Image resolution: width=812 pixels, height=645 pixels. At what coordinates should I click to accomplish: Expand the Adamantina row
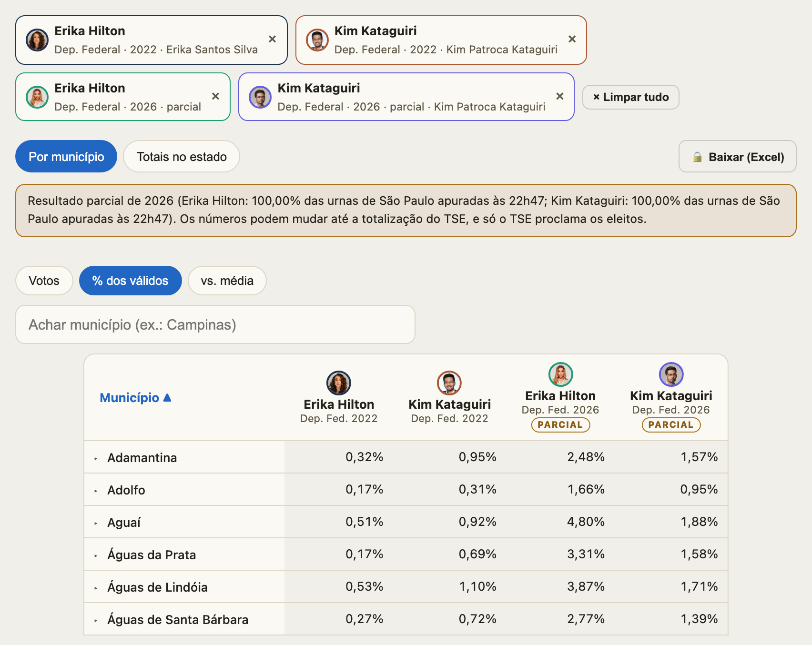click(96, 458)
